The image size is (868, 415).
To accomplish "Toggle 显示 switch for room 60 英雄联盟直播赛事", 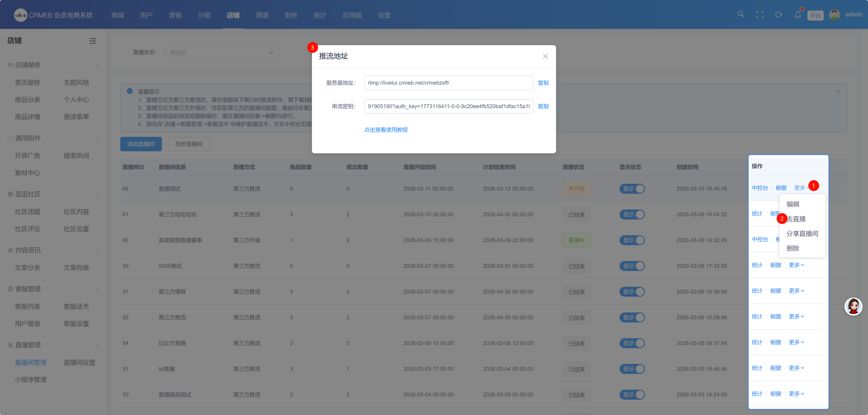I will coord(632,240).
